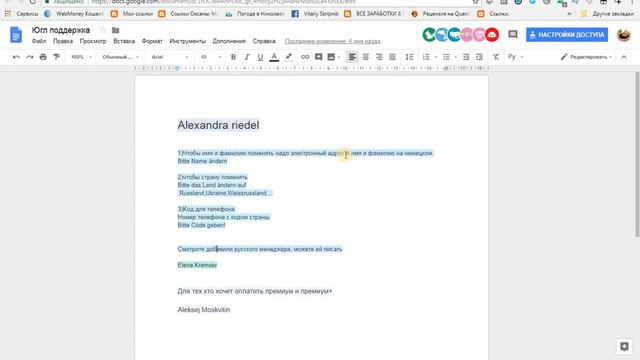
Task: Insert a link with the link icon
Action: (x=305, y=57)
